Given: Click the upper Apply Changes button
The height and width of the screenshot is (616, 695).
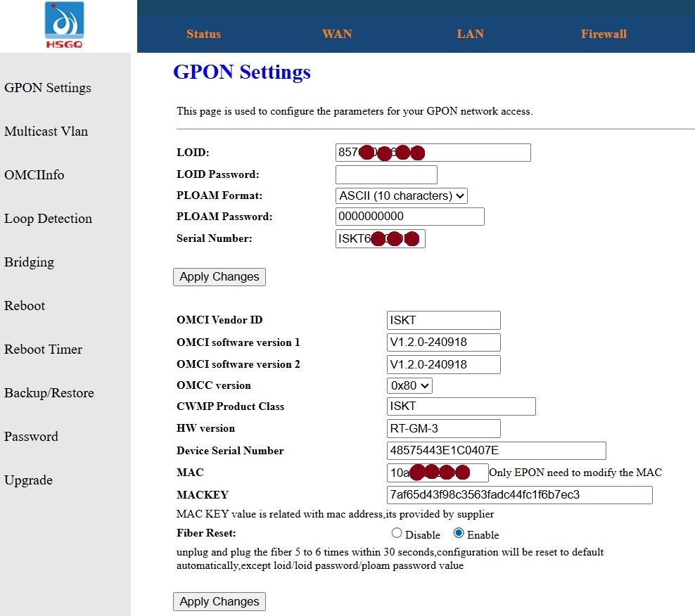Looking at the screenshot, I should [x=219, y=276].
